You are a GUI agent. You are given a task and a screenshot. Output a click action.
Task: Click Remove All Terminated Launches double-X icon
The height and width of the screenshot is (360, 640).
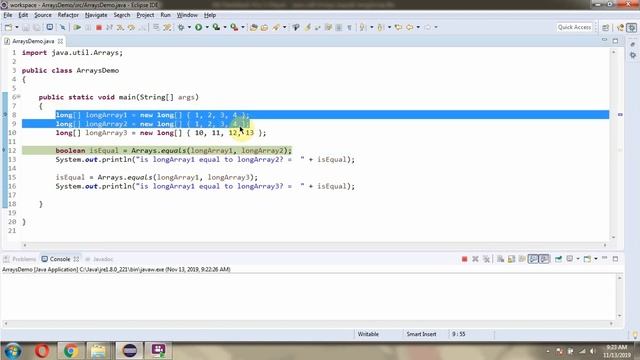pyautogui.click(x=486, y=259)
